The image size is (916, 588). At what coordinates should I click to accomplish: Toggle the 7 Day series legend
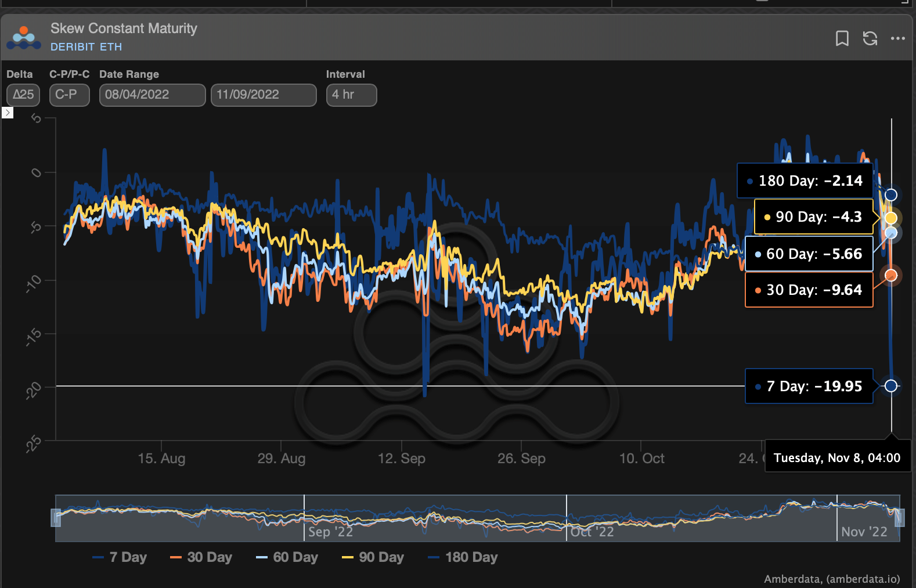[120, 557]
